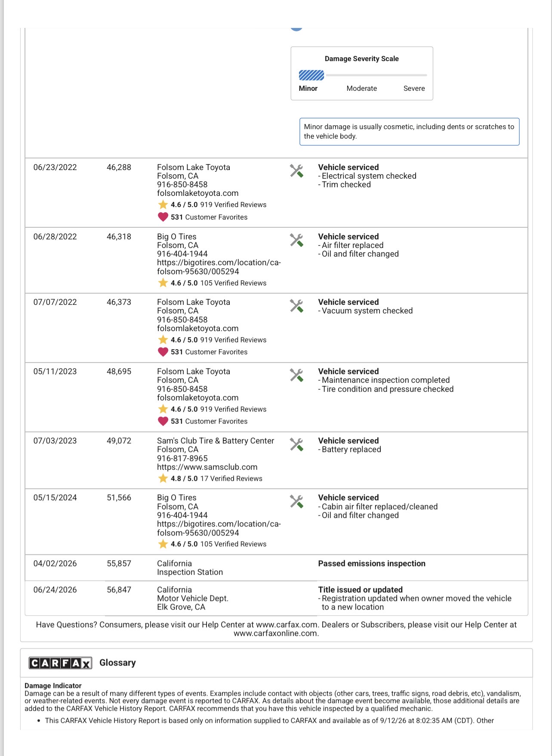This screenshot has width=552, height=756.
Task: Open folsomlaketoyota.com link in the 07/07/2022 row
Action: (197, 328)
